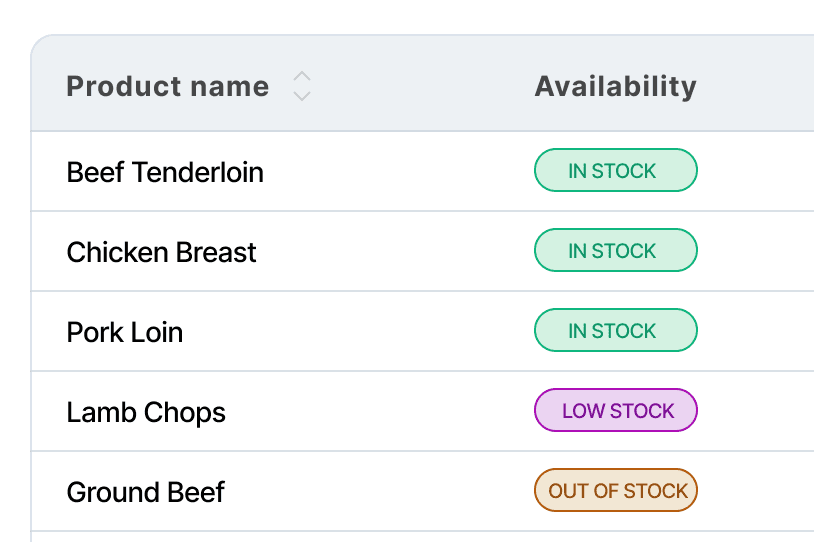Image resolution: width=814 pixels, height=542 pixels.
Task: Select the Beef Tenderloin product name
Action: tap(165, 172)
